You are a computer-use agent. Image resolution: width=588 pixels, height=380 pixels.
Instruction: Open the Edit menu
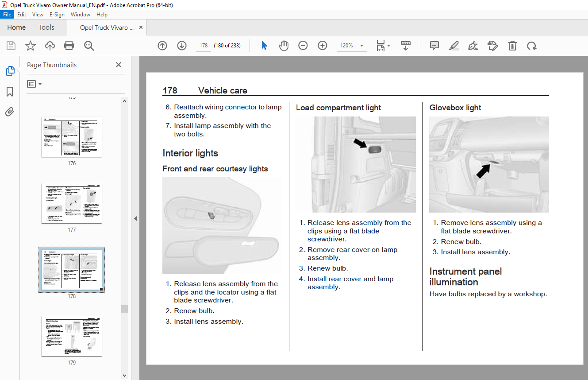(22, 15)
